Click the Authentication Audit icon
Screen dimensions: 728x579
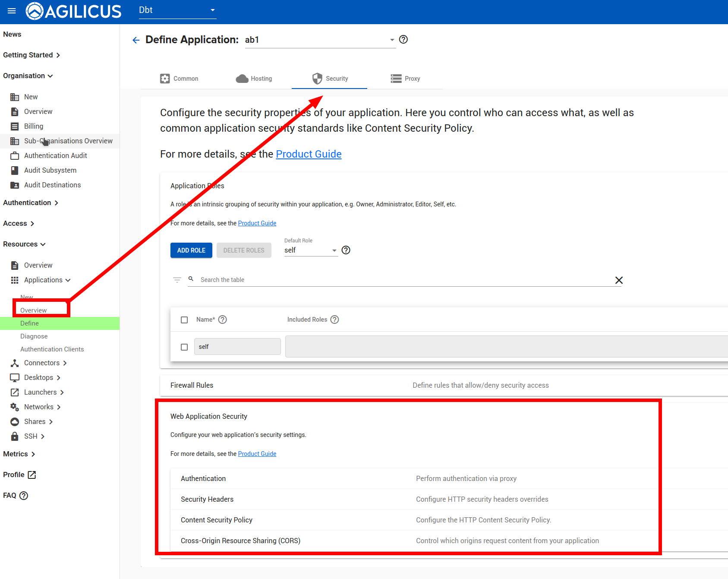[15, 155]
